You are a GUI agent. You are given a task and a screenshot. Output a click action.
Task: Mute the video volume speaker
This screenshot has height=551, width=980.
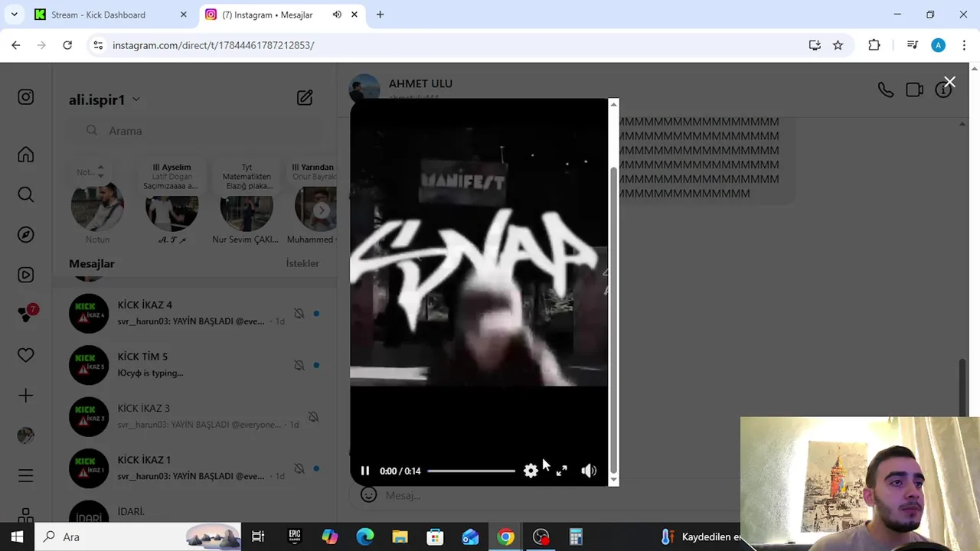[589, 471]
